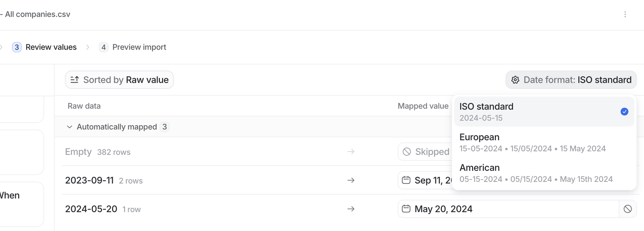The width and height of the screenshot is (644, 231).
Task: Click the skip icon on May 20, 2024 row
Action: [x=628, y=209]
